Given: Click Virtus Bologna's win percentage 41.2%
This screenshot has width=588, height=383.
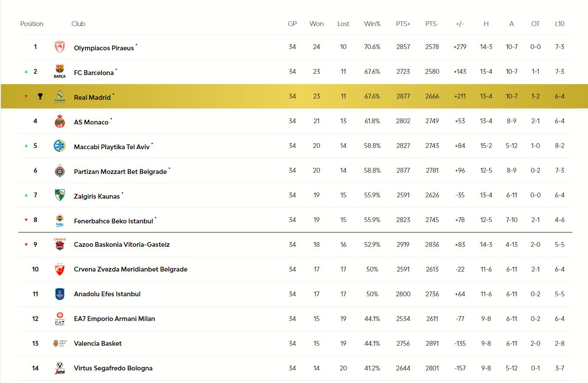Looking at the screenshot, I should 372,368.
